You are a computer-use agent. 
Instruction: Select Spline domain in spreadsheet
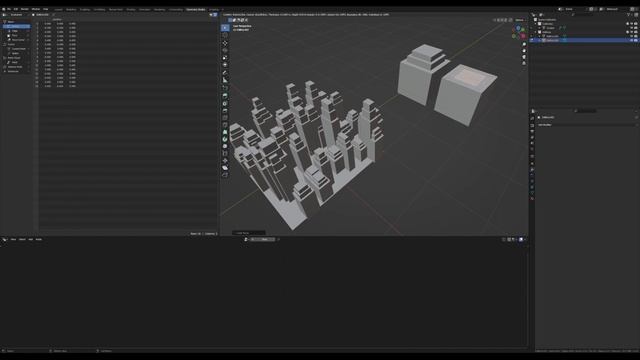(x=16, y=53)
